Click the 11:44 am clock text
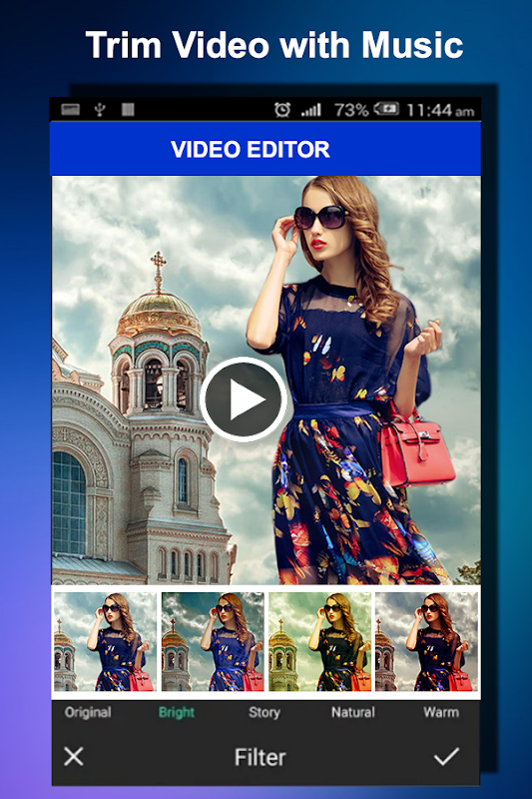The image size is (532, 799). pos(440,110)
